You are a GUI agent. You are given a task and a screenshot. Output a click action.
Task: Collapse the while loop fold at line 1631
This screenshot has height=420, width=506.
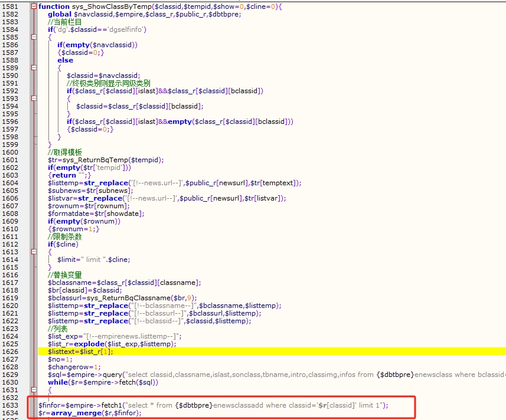[34, 390]
